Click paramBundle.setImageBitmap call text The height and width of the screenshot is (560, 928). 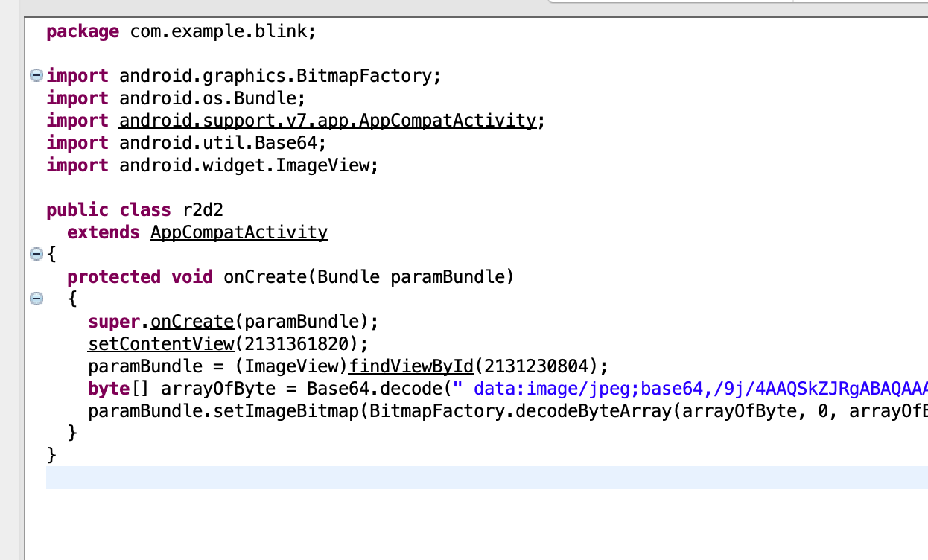[223, 411]
